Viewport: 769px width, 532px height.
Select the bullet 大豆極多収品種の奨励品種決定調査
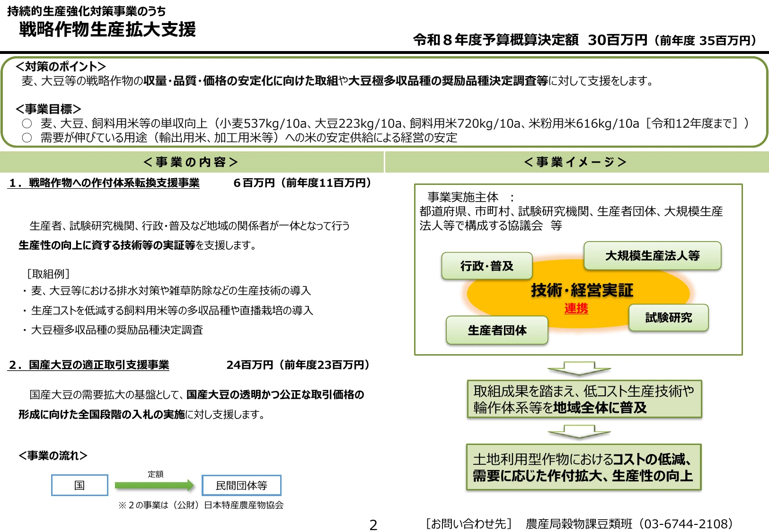click(112, 330)
